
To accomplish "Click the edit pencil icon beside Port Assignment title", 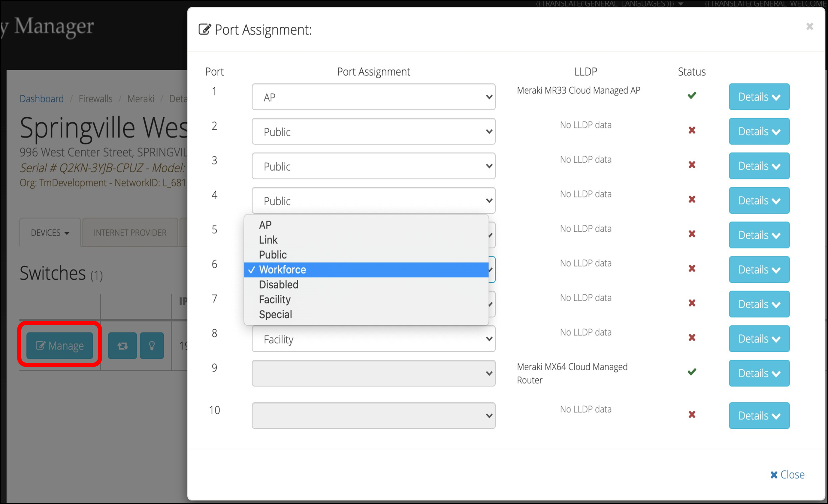I will [x=205, y=29].
